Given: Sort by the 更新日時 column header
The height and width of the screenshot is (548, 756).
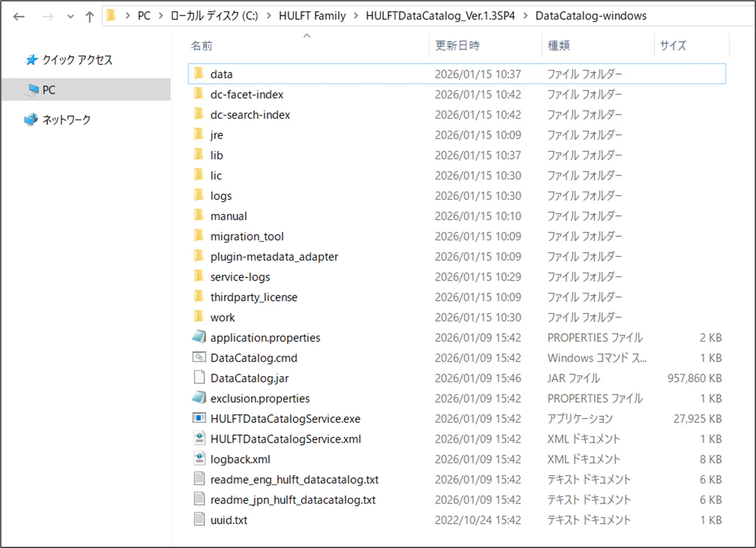Looking at the screenshot, I should pyautogui.click(x=458, y=46).
